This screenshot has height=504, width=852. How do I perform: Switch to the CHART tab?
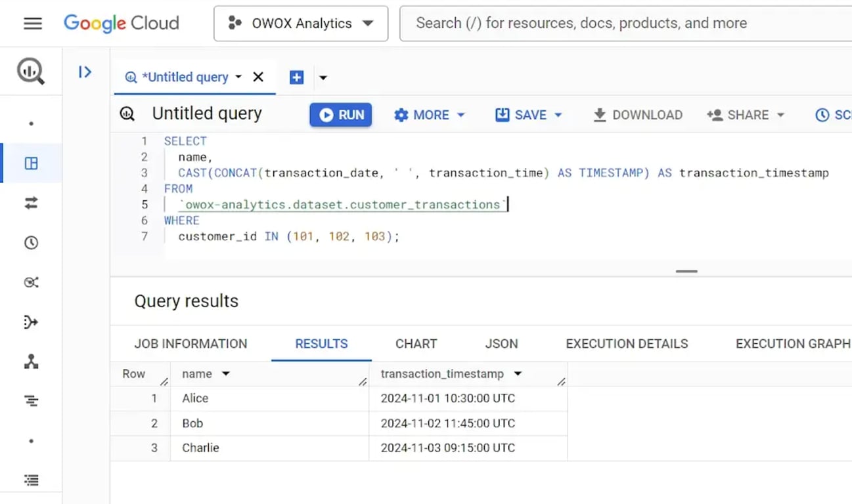(x=416, y=344)
